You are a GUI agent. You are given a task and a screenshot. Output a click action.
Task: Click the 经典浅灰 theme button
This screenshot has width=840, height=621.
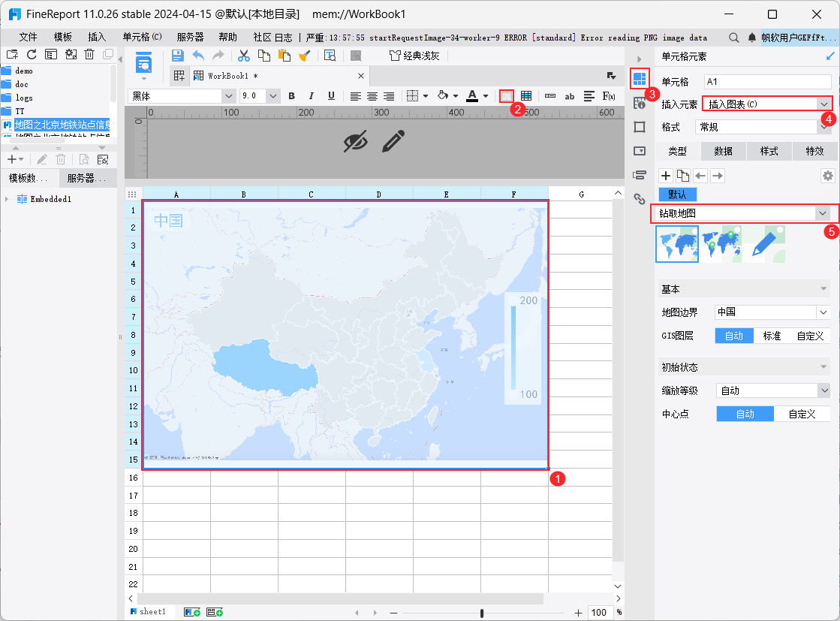[x=414, y=55]
